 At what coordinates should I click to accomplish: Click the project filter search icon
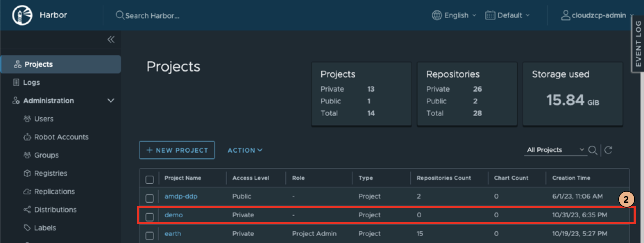pos(593,150)
